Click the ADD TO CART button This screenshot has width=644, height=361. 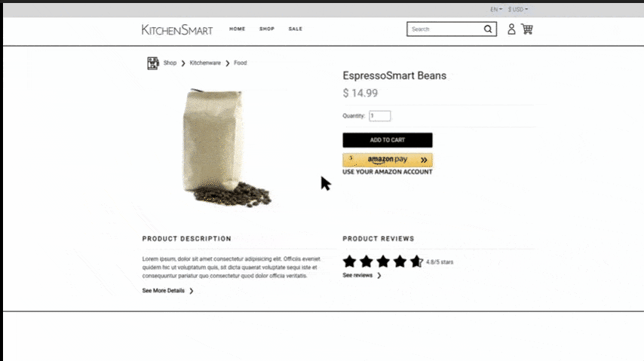pyautogui.click(x=388, y=140)
